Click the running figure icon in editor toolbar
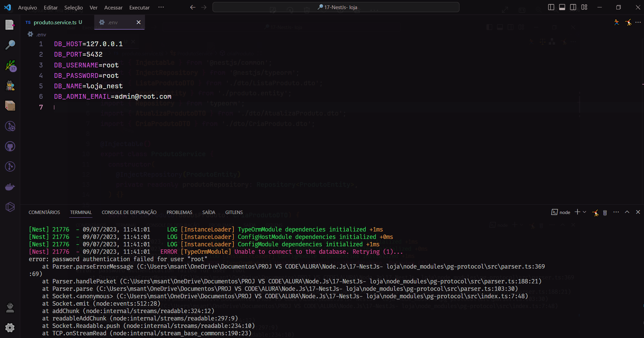The width and height of the screenshot is (644, 338). click(617, 22)
